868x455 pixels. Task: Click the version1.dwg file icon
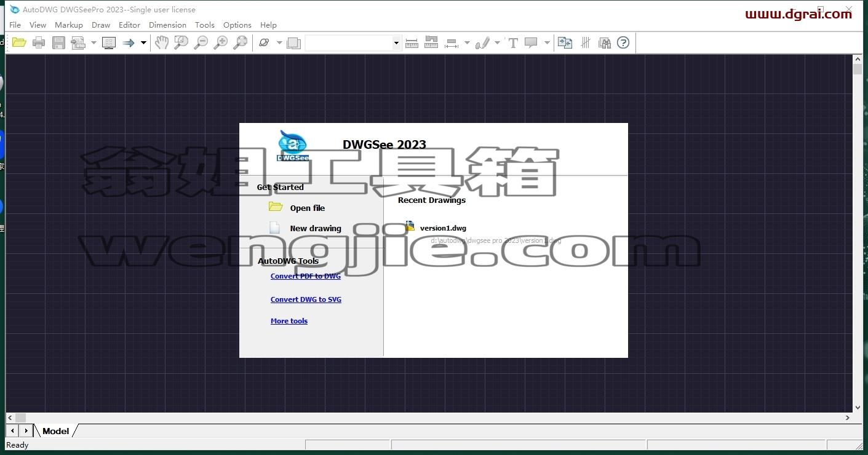[410, 227]
